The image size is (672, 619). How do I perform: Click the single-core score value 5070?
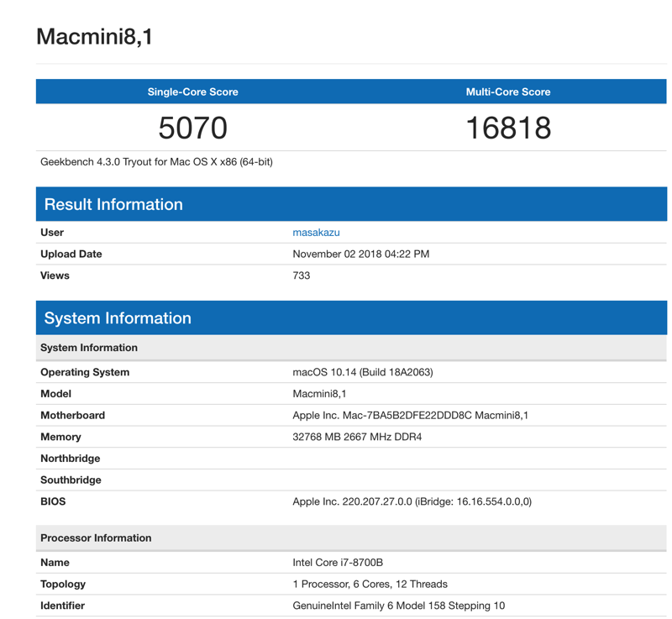(193, 128)
